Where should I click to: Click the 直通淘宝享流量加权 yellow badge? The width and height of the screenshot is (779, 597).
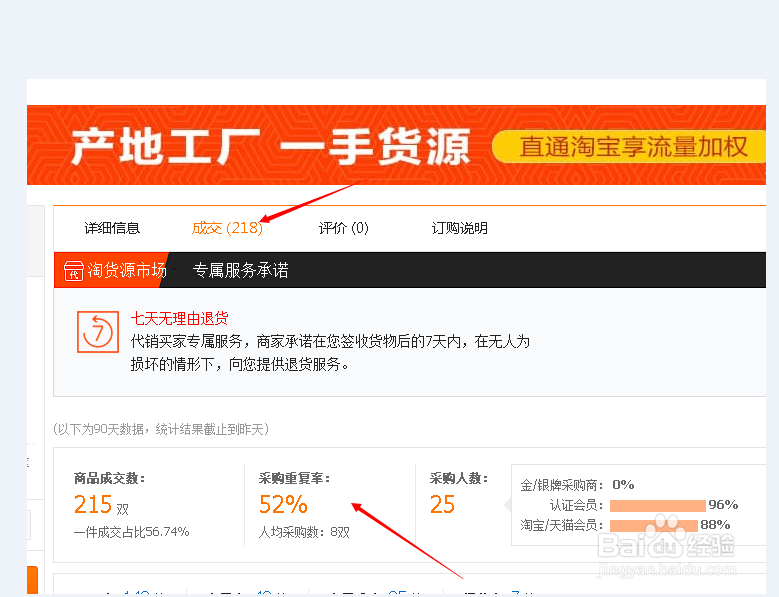click(x=630, y=147)
